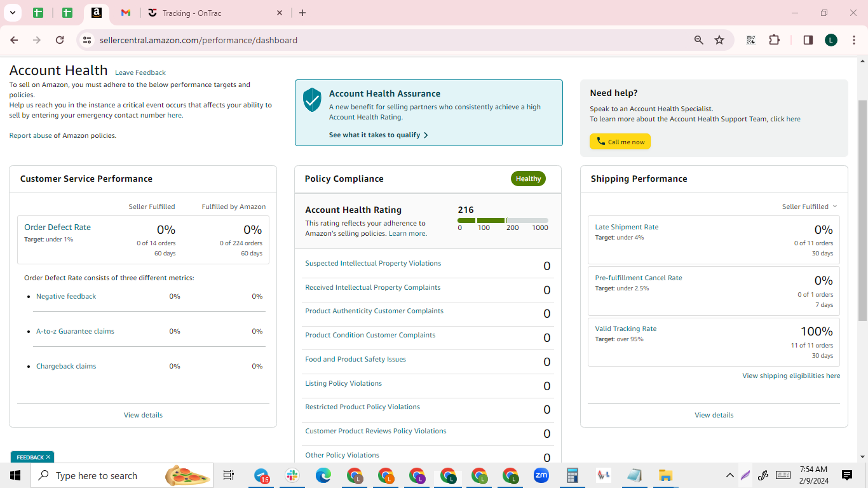Toggle the Chrome side panel icon

tap(808, 40)
